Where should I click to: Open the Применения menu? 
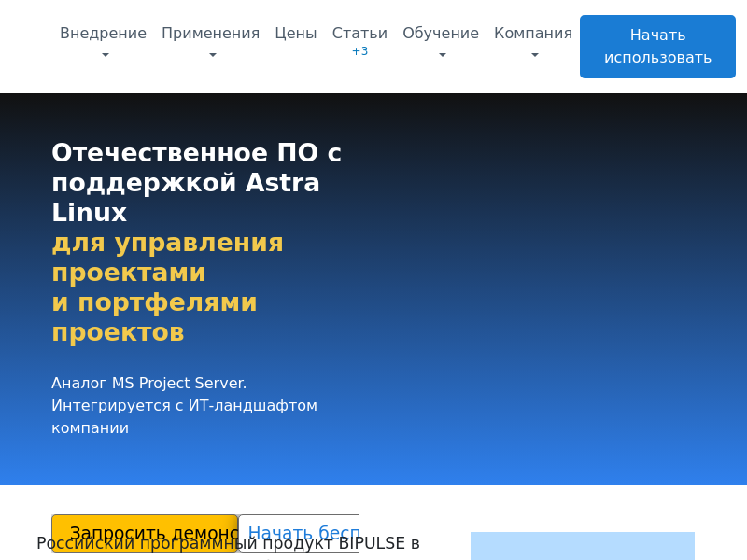point(210,34)
